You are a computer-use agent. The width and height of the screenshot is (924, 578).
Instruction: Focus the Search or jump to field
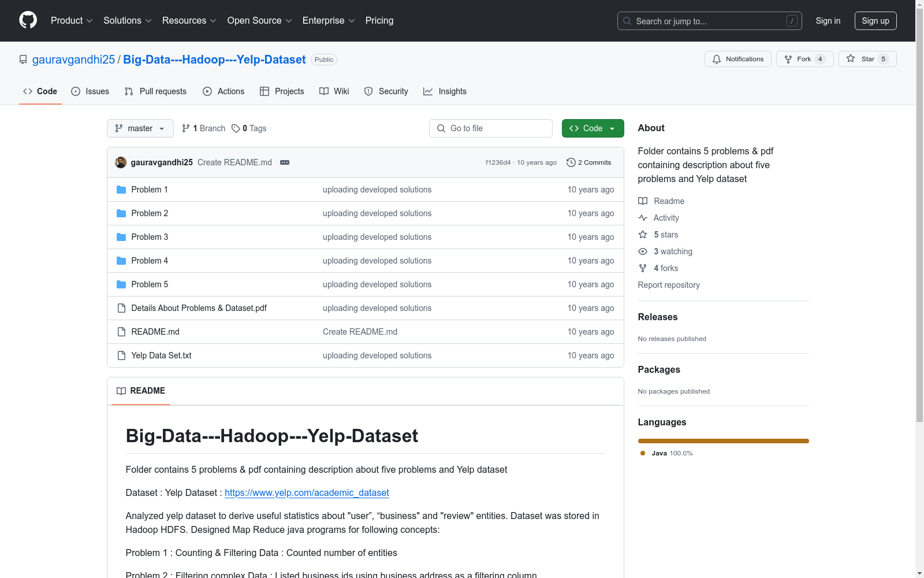(x=710, y=21)
